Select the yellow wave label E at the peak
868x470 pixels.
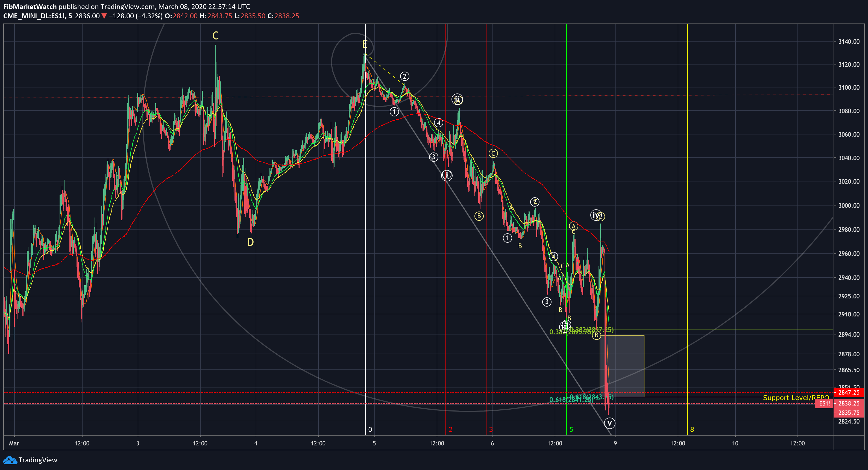click(x=365, y=44)
